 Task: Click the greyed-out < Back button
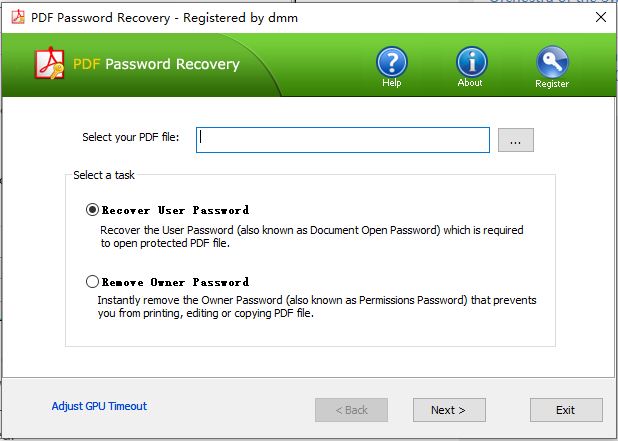(x=351, y=410)
